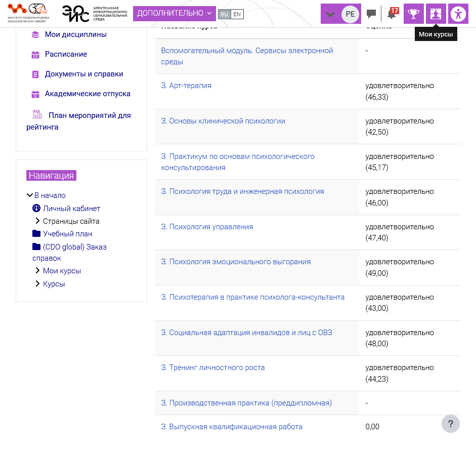Open Академические отпуска in sidebar
The image size is (476, 449).
tap(87, 94)
